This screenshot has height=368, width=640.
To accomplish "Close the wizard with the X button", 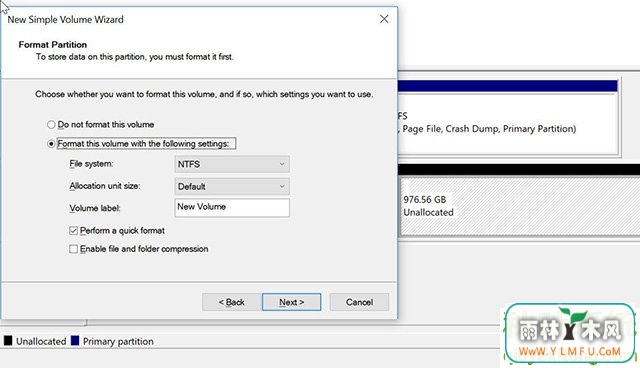I will 384,19.
